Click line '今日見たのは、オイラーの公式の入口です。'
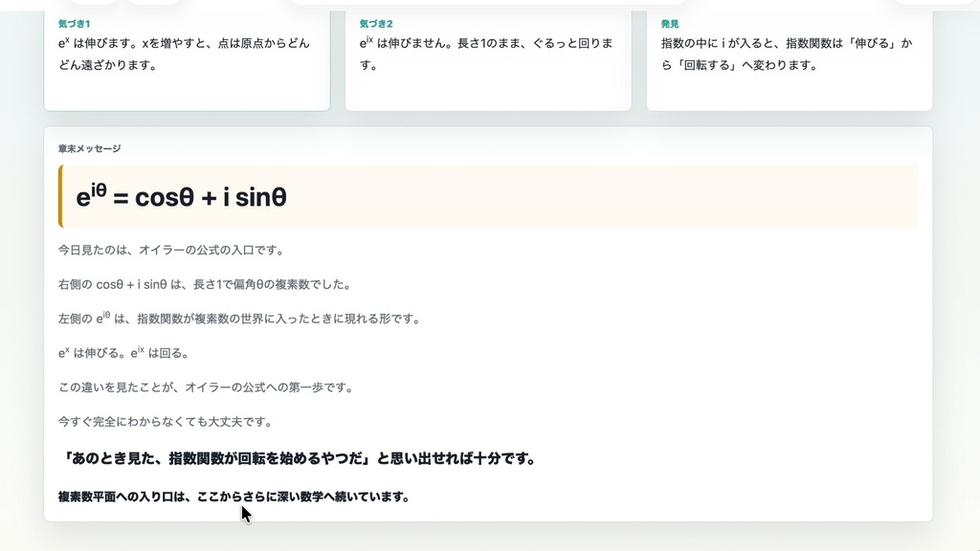This screenshot has height=551, width=980. 172,250
